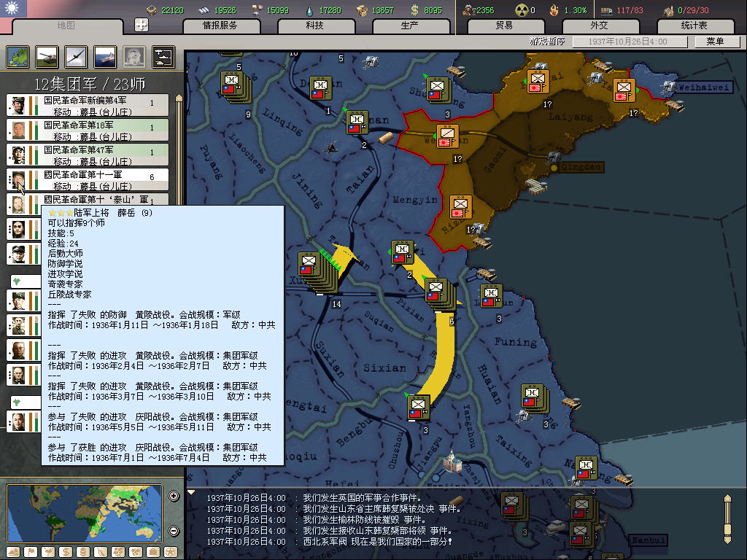This screenshot has width=747, height=560.
Task: Click the naval units warship icon
Action: click(105, 56)
